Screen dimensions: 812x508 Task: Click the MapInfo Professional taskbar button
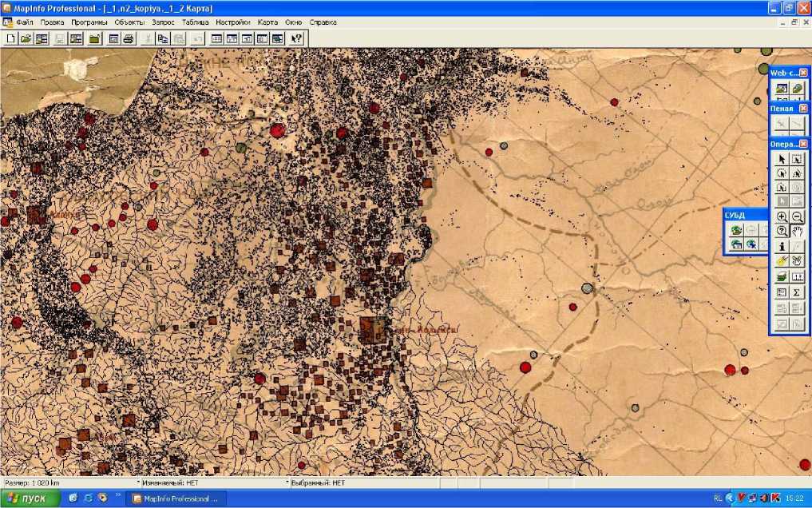[175, 498]
